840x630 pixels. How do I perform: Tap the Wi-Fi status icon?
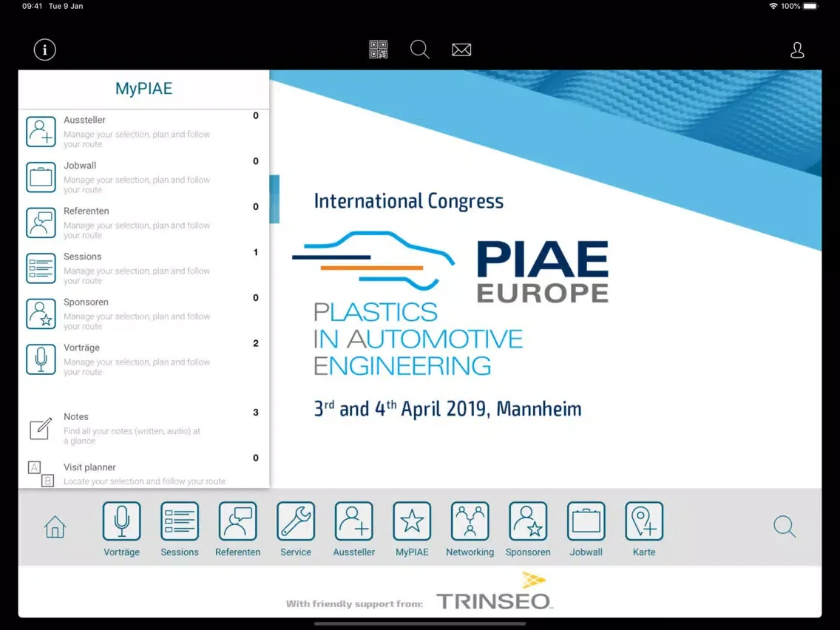click(773, 7)
